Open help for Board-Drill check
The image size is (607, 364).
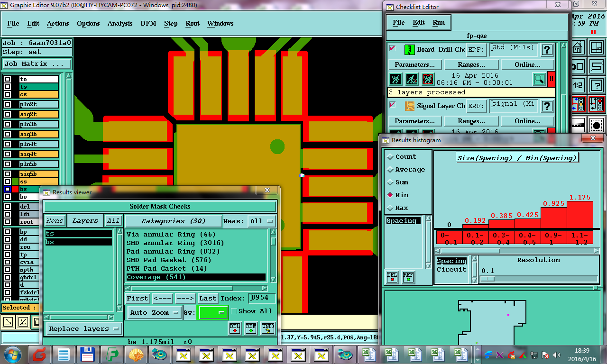tap(547, 50)
